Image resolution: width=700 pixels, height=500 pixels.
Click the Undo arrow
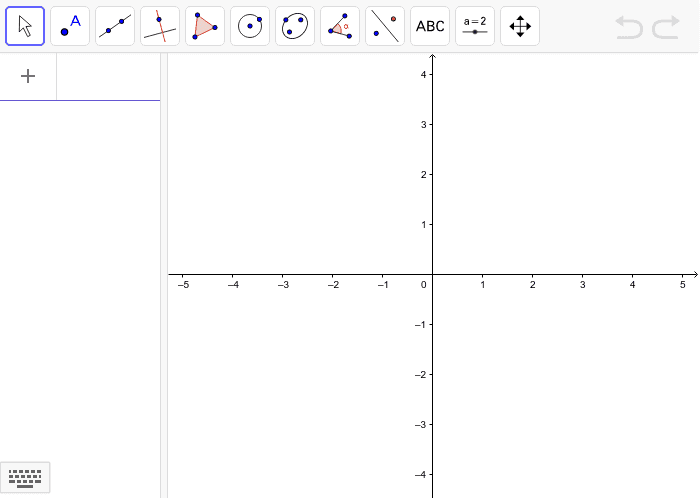point(629,27)
